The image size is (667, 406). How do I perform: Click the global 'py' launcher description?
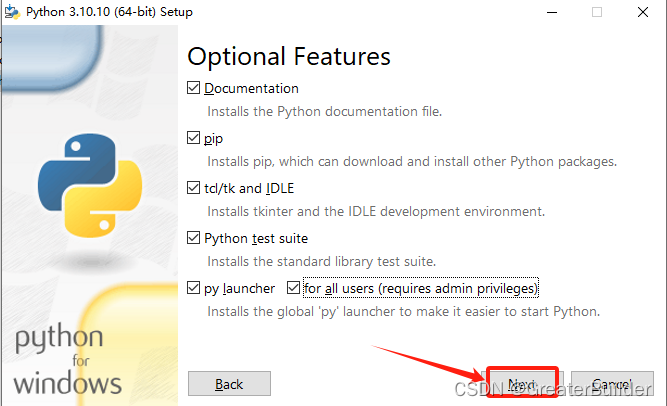coord(403,311)
